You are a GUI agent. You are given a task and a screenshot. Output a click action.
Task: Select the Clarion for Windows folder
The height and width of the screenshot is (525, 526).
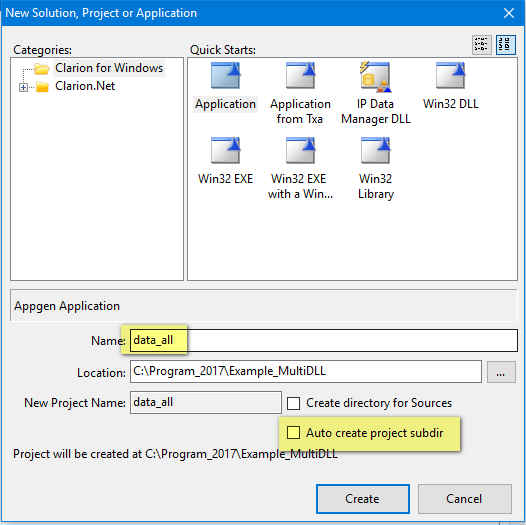109,68
